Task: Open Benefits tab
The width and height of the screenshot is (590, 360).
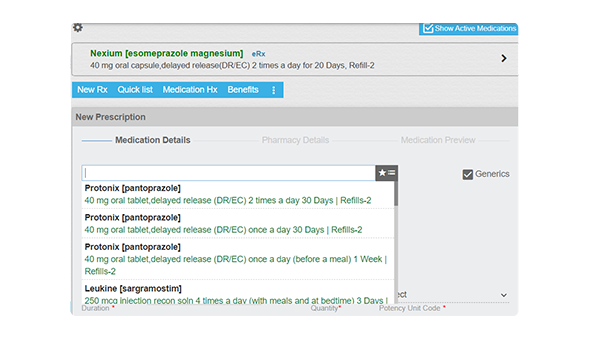Action: [x=243, y=90]
